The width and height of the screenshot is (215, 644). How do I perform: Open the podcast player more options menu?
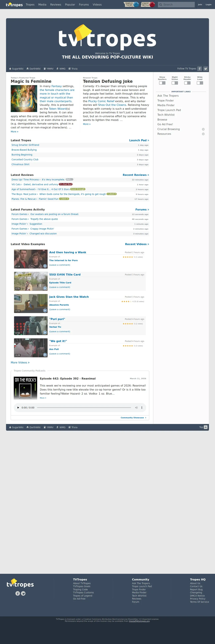pyautogui.click(x=142, y=407)
